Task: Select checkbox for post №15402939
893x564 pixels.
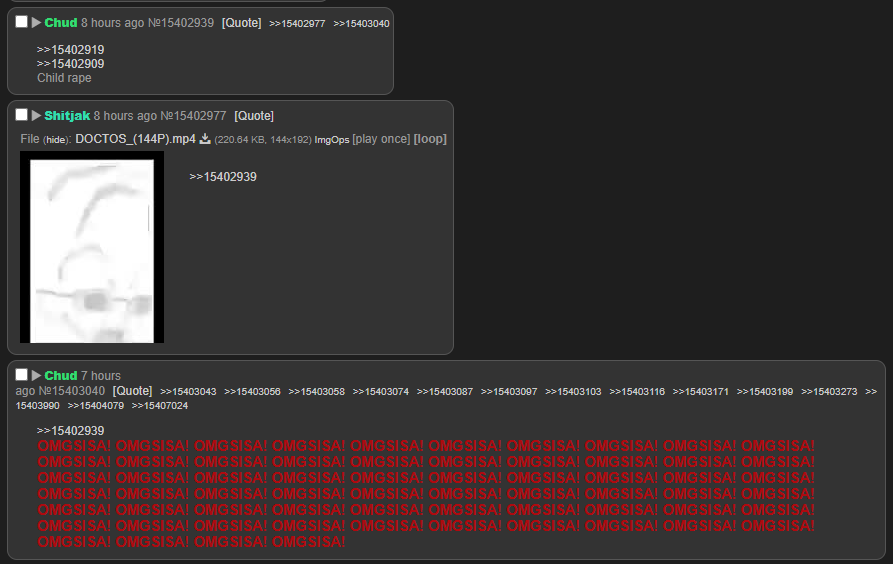Action: click(22, 22)
